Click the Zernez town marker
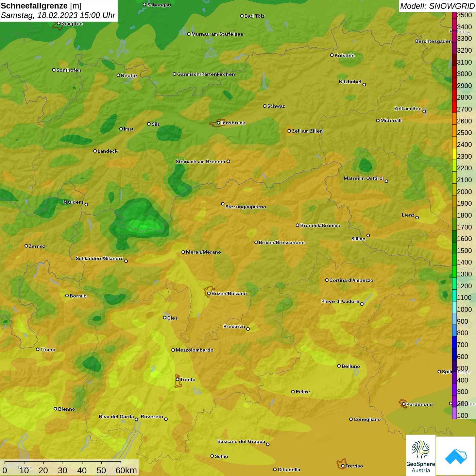The height and width of the screenshot is (476, 476). pos(26,246)
